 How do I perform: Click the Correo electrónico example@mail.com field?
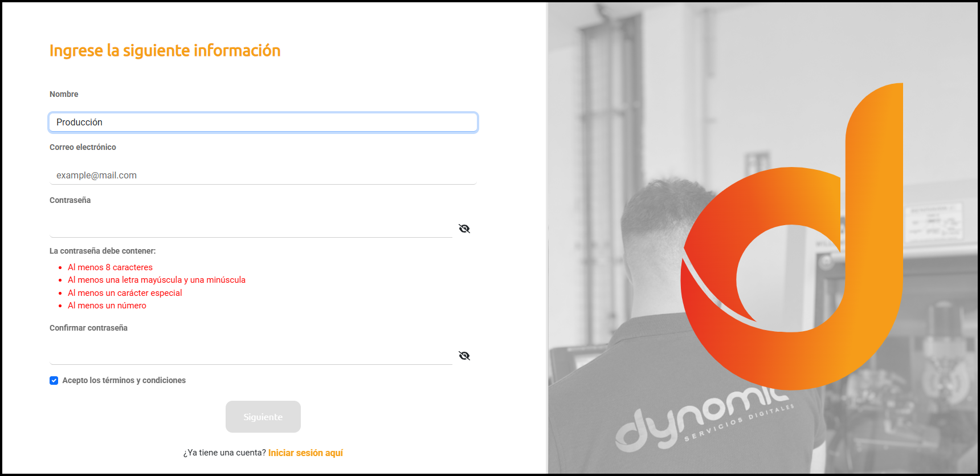pos(263,175)
